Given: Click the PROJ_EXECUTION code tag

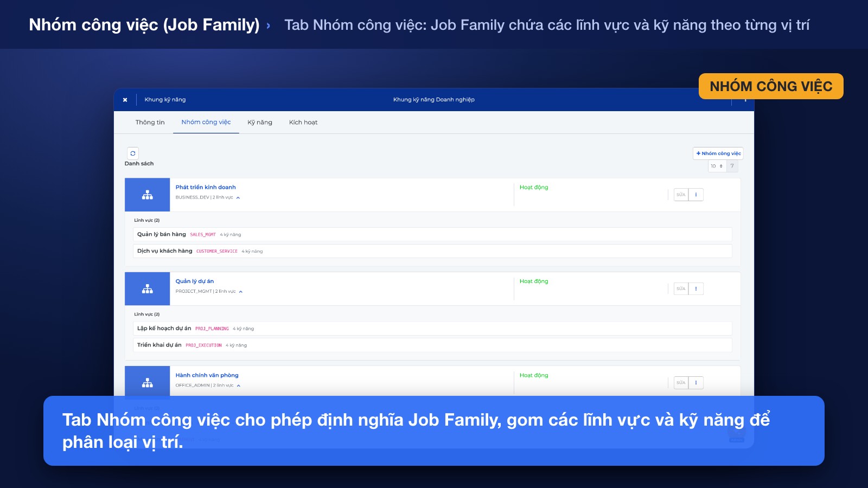Looking at the screenshot, I should coord(203,345).
